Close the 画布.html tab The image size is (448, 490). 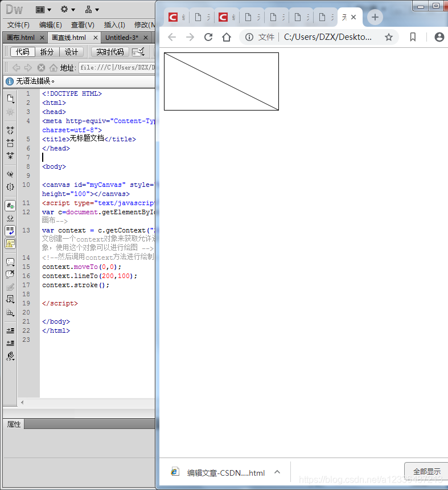click(x=42, y=38)
